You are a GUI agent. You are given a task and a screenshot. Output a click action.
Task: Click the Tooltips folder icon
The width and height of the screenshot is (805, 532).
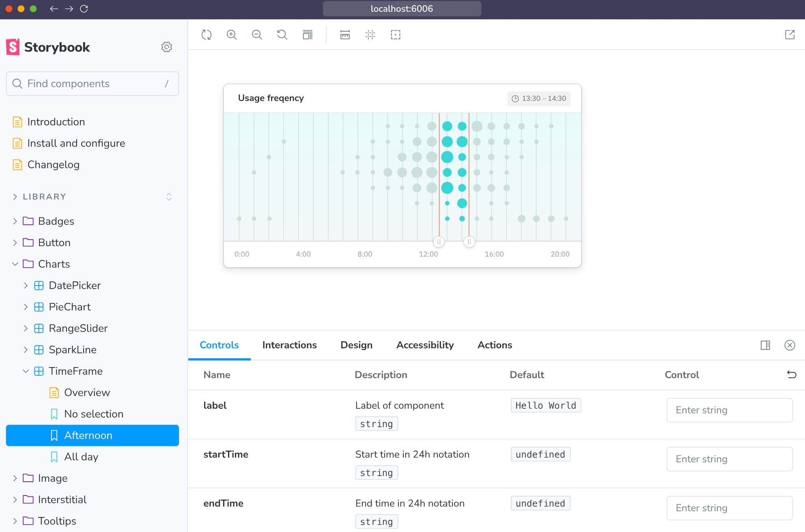(x=28, y=521)
